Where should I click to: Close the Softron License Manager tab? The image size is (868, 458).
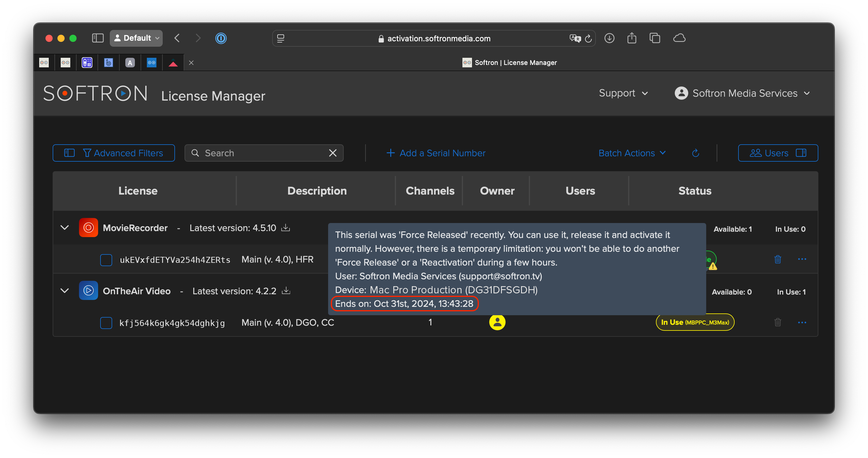tap(191, 63)
